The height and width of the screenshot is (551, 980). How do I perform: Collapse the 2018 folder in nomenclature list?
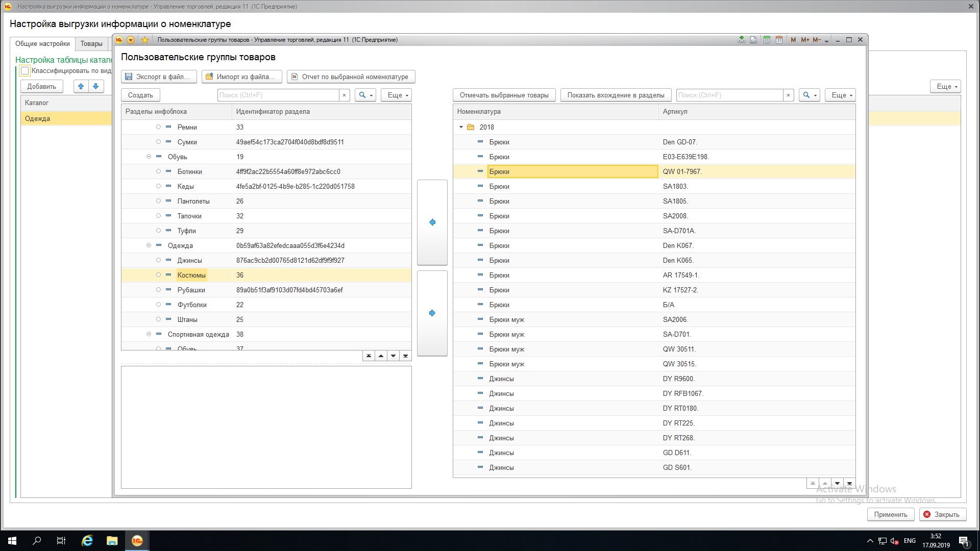[x=461, y=127]
